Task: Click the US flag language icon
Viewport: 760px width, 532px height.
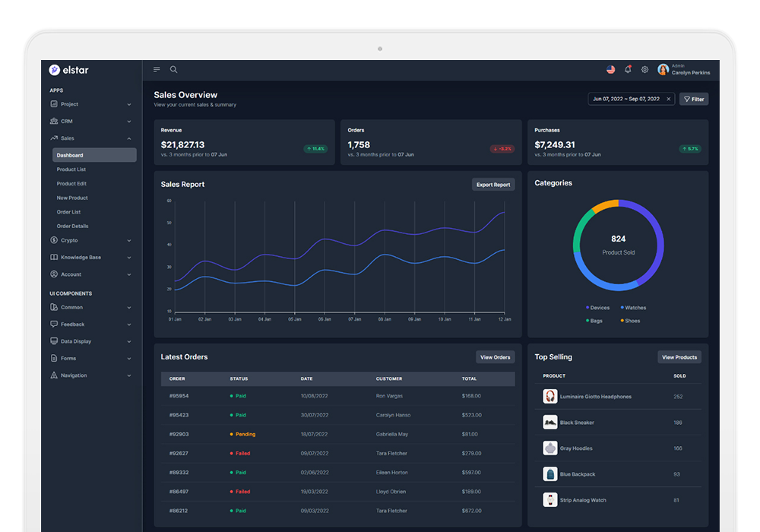Action: click(611, 69)
